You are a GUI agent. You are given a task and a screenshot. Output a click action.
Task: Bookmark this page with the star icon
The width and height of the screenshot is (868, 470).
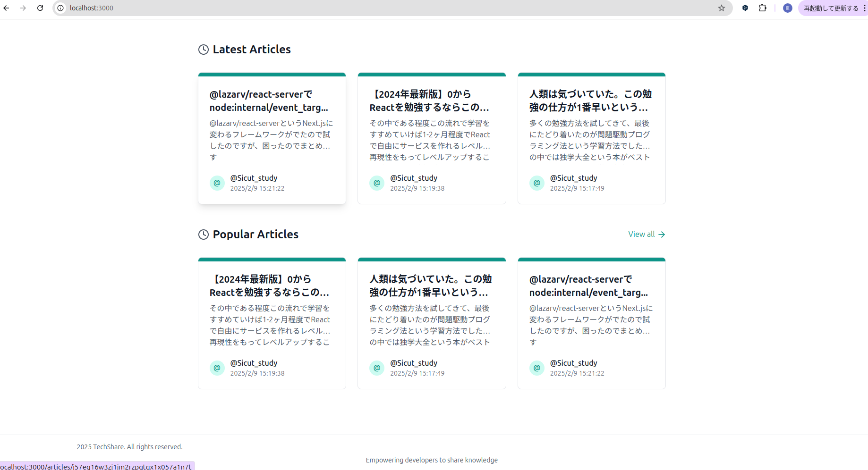point(722,8)
